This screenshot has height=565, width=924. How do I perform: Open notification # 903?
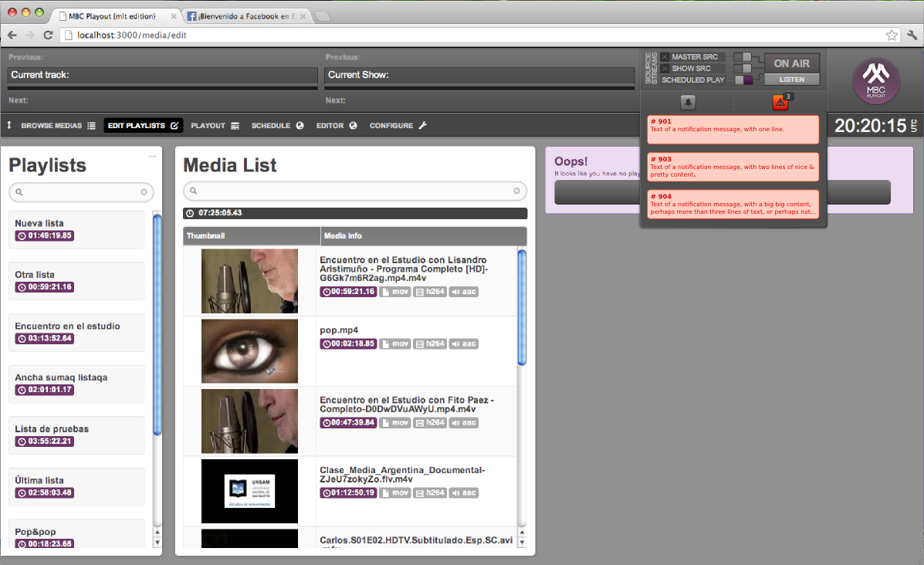(x=733, y=167)
